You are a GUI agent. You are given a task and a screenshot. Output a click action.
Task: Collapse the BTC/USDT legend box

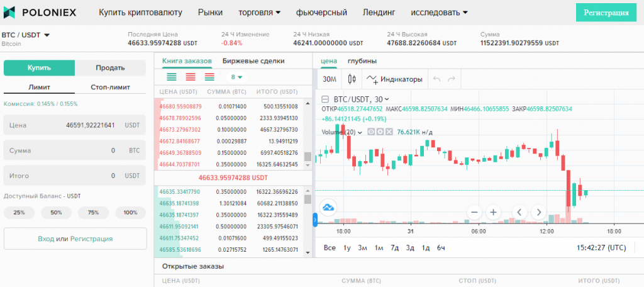point(325,99)
